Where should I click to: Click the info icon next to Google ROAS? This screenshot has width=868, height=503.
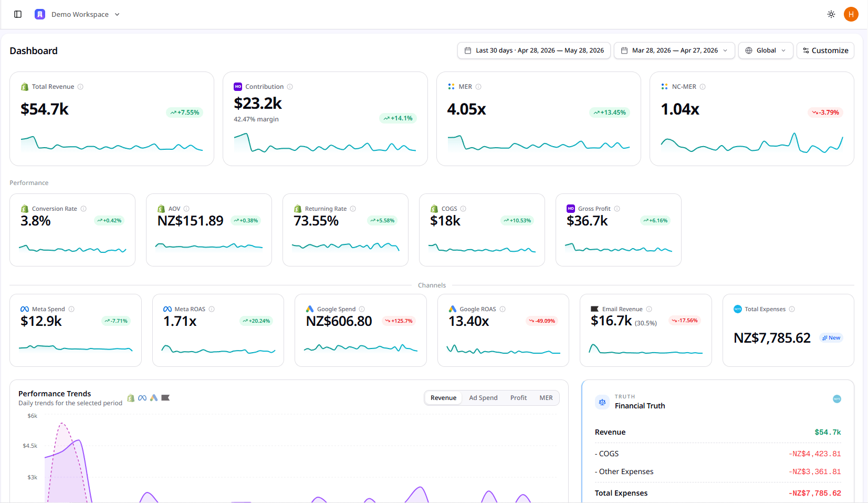tap(503, 309)
